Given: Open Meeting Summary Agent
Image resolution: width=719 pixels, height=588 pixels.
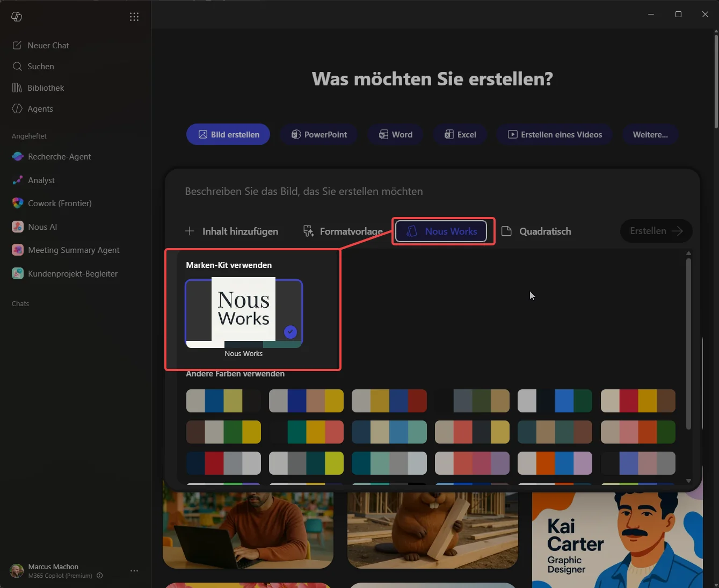Looking at the screenshot, I should point(74,250).
